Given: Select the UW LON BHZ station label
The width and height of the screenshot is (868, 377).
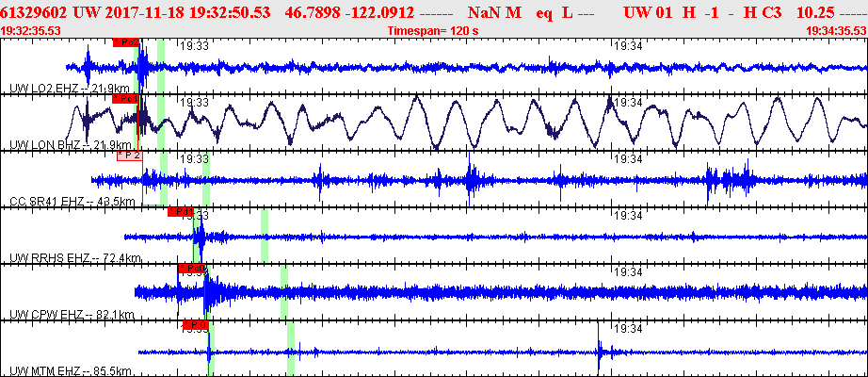Looking at the screenshot, I should [x=71, y=145].
